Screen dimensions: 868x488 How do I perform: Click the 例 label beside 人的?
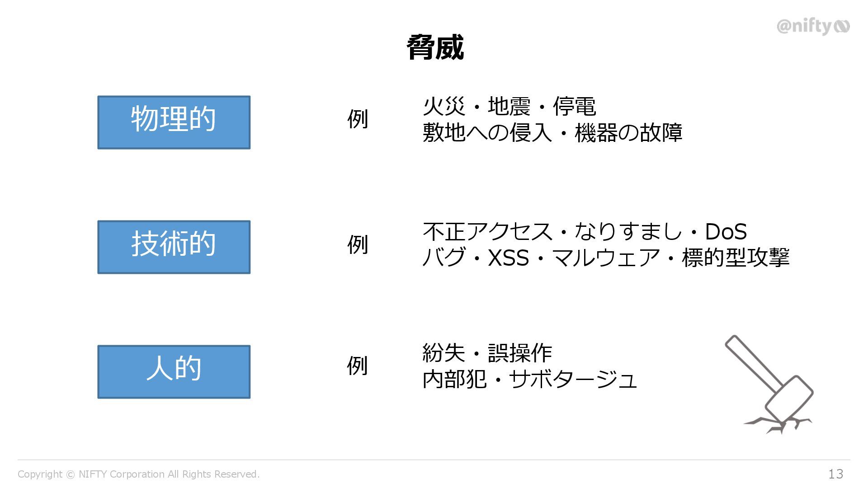(x=357, y=366)
